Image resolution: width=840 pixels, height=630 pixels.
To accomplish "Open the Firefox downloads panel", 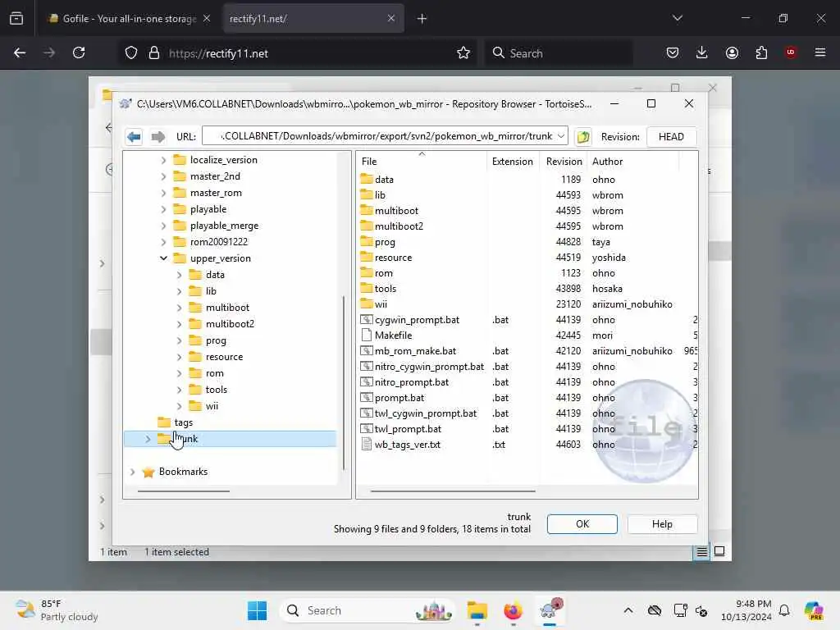I will [702, 52].
